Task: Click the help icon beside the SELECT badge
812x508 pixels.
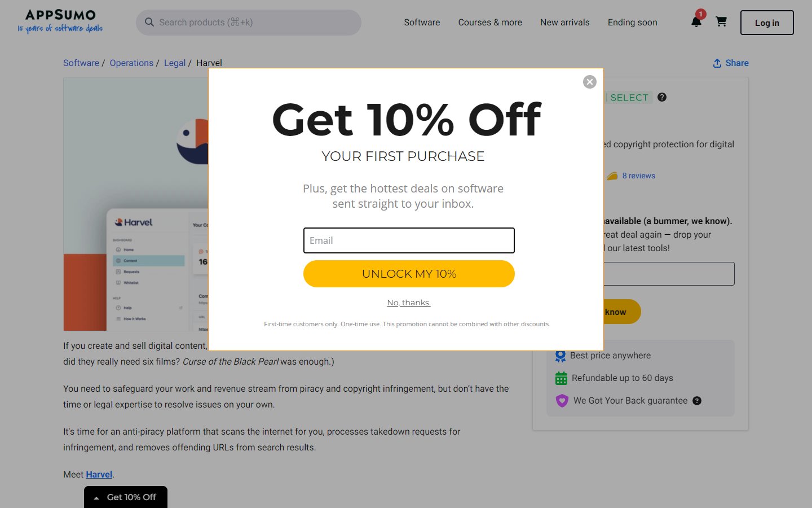Action: [x=661, y=97]
